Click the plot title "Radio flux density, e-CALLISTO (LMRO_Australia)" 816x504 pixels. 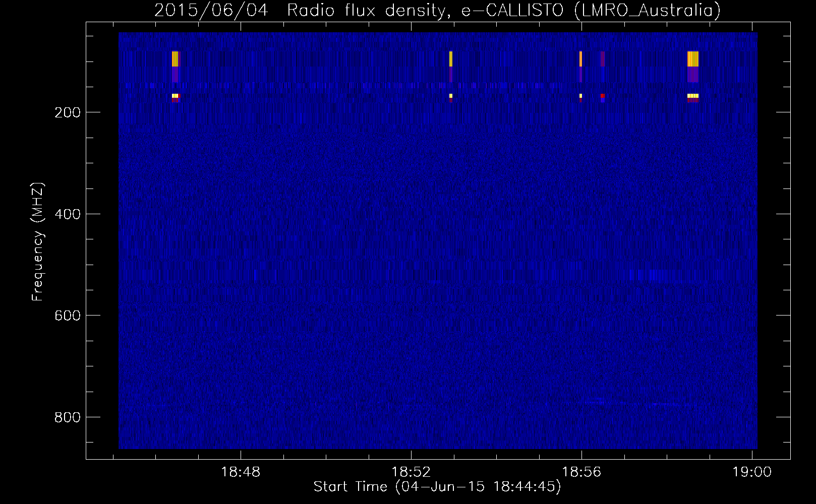tap(504, 11)
